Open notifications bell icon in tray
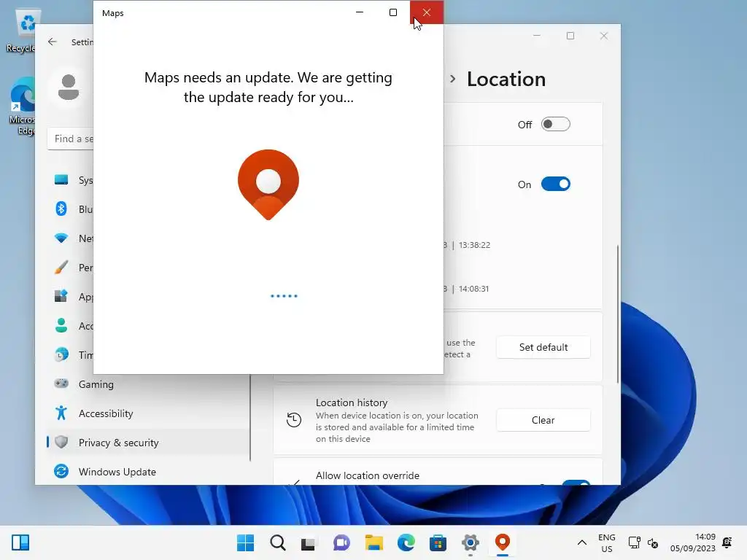Screen dimensions: 747x560 pyautogui.click(x=727, y=542)
